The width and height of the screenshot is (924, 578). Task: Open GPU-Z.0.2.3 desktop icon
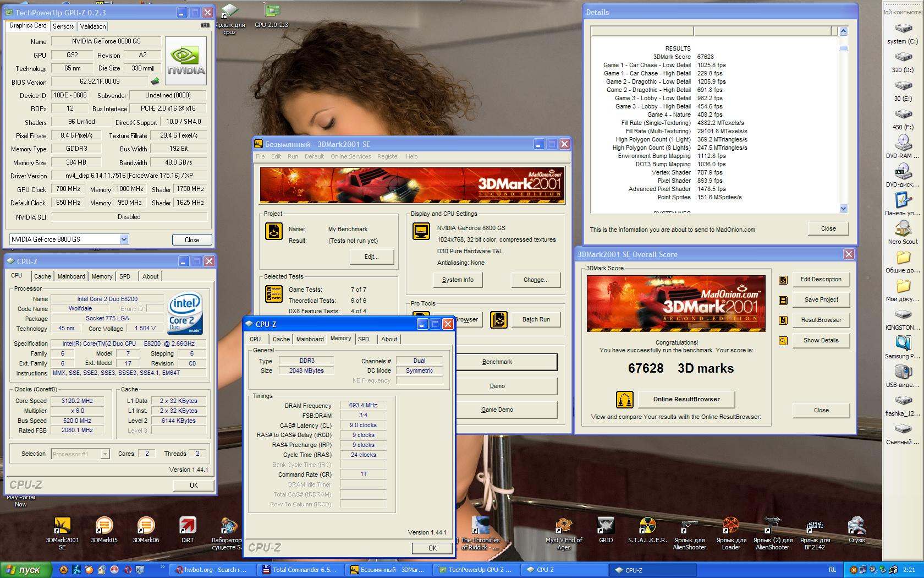(271, 15)
